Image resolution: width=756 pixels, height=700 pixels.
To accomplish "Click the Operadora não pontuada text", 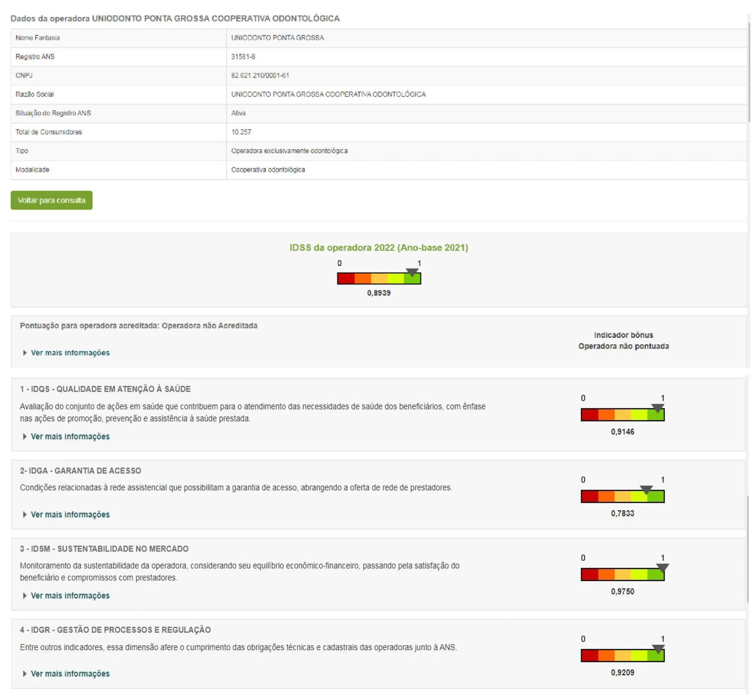I will (624, 346).
